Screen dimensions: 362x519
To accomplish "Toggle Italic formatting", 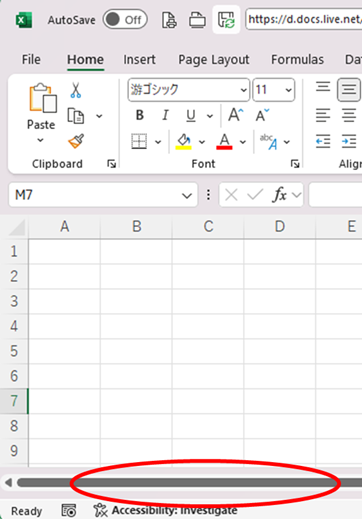I will coord(165,115).
